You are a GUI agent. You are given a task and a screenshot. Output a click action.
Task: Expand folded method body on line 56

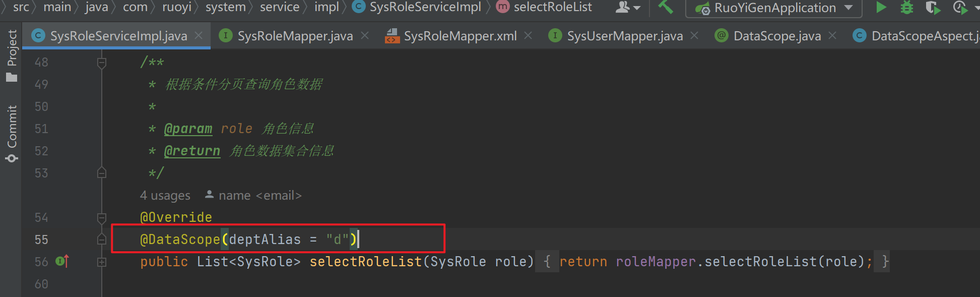click(102, 262)
